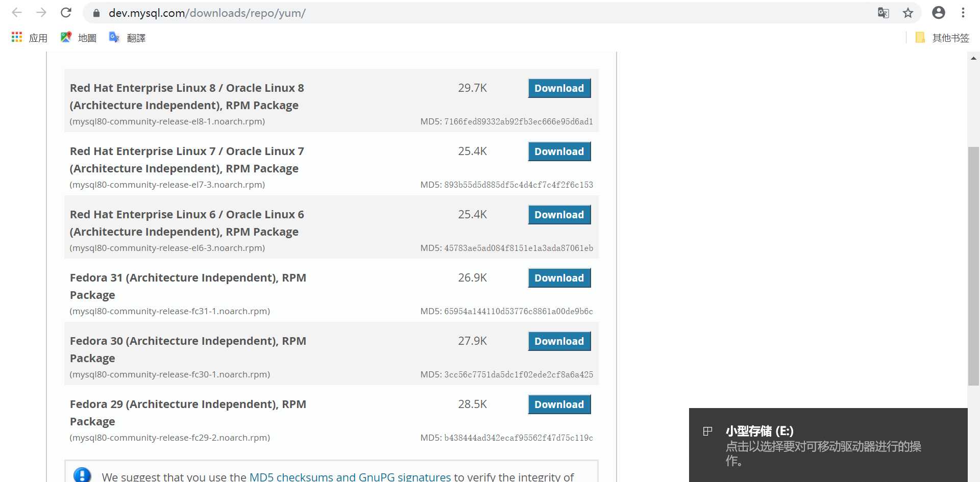This screenshot has width=980, height=482.
Task: Click the MD5 hash for Fedora 29
Action: coord(519,438)
